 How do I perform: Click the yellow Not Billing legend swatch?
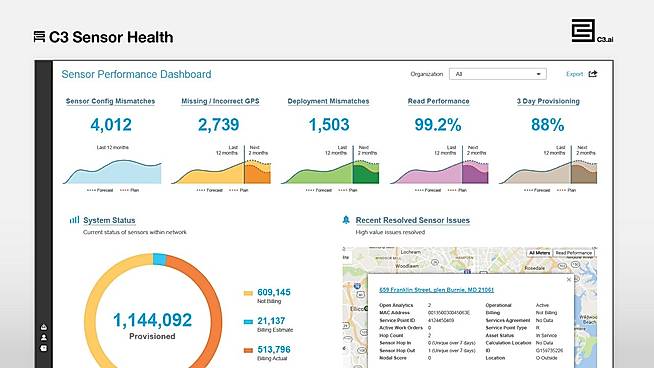click(248, 293)
